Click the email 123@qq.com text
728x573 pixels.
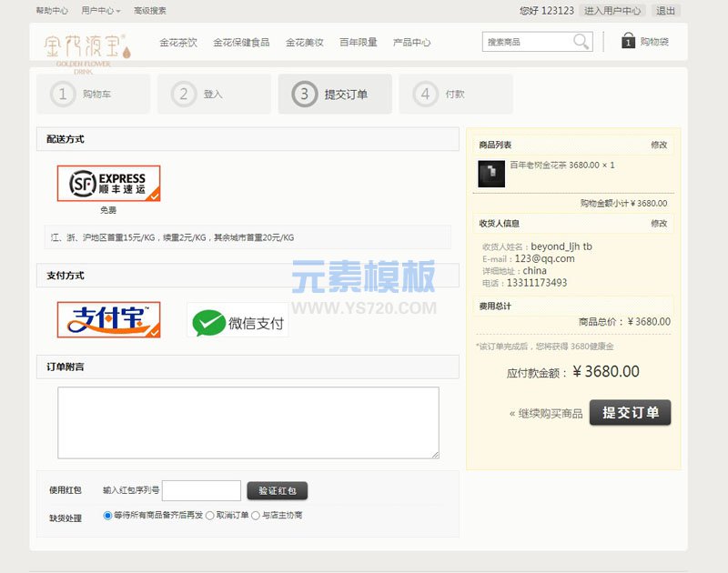coord(544,258)
